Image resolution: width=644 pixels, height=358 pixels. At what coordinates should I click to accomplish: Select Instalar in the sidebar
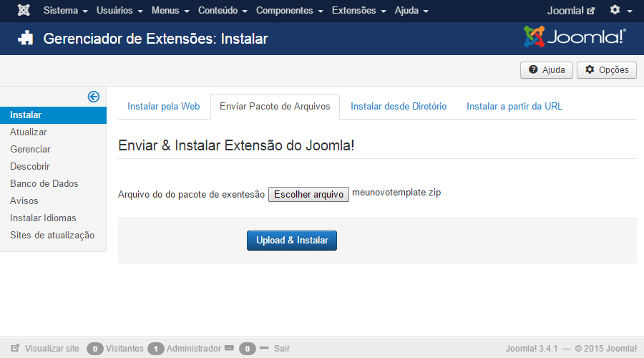[53, 115]
